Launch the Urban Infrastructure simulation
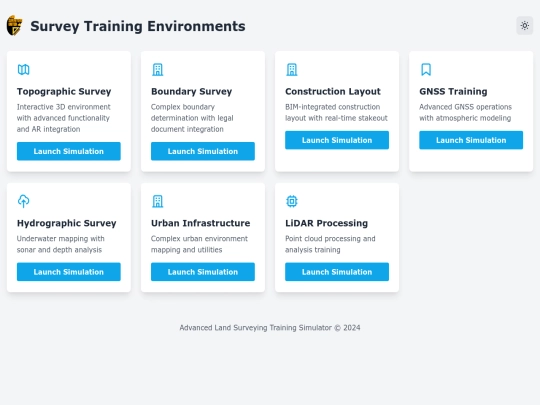The height and width of the screenshot is (405, 540). point(203,272)
